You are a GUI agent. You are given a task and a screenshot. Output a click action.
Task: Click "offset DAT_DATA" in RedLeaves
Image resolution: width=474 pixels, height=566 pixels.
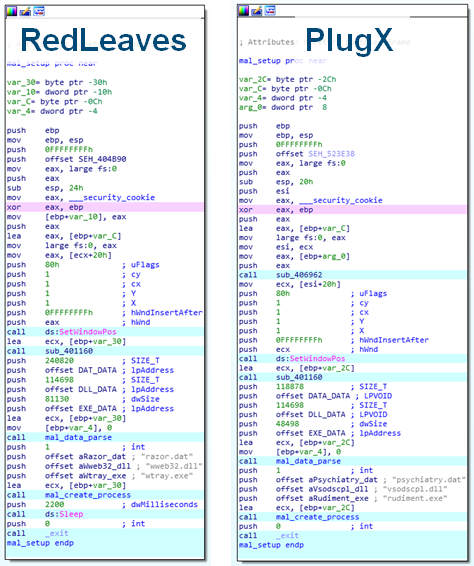81,370
